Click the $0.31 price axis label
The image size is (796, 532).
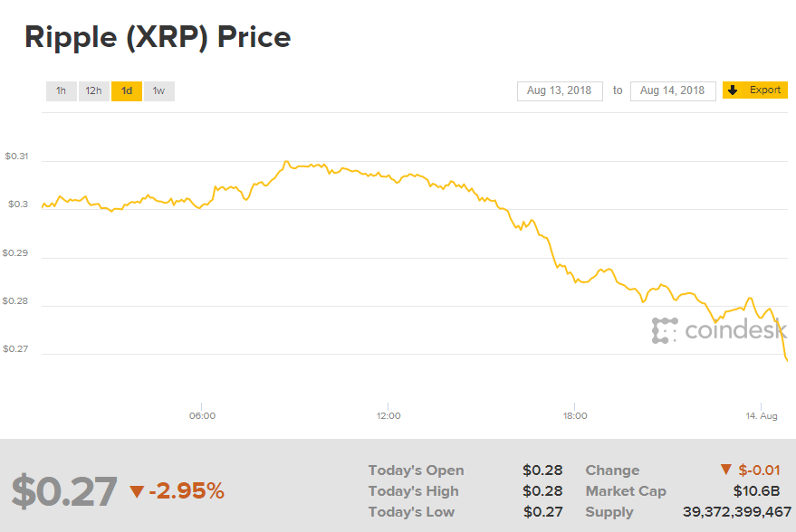tap(16, 157)
